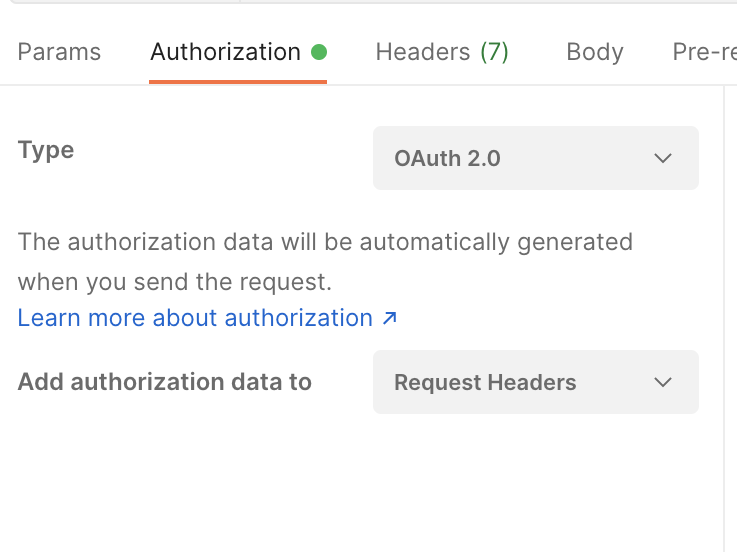
Task: Click the OAuth 2.0 text in the selector
Action: [447, 158]
